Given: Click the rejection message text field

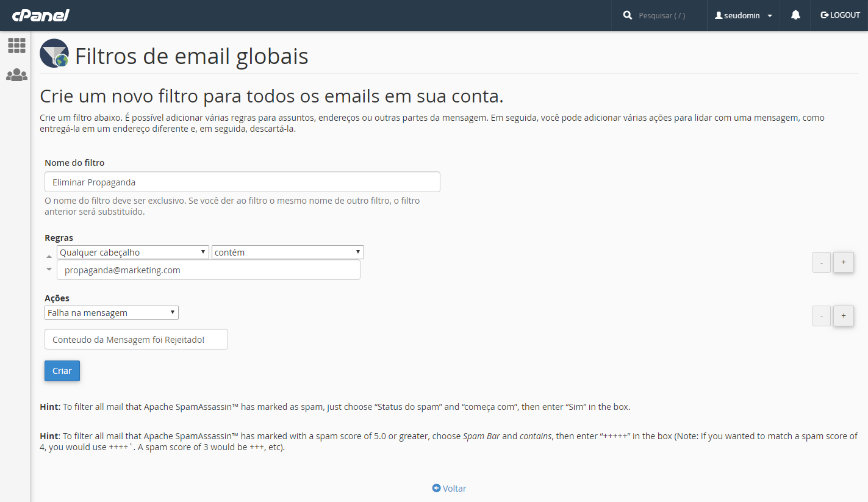Looking at the screenshot, I should click(x=136, y=339).
